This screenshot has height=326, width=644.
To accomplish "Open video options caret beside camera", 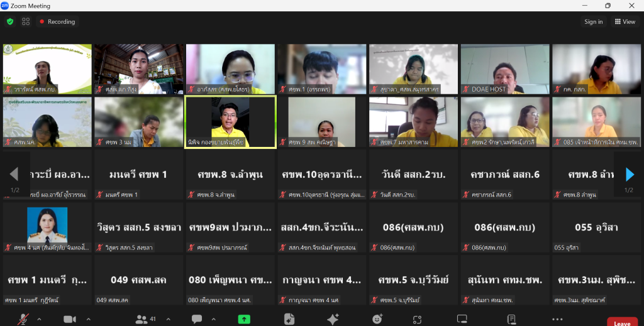I will [x=88, y=319].
